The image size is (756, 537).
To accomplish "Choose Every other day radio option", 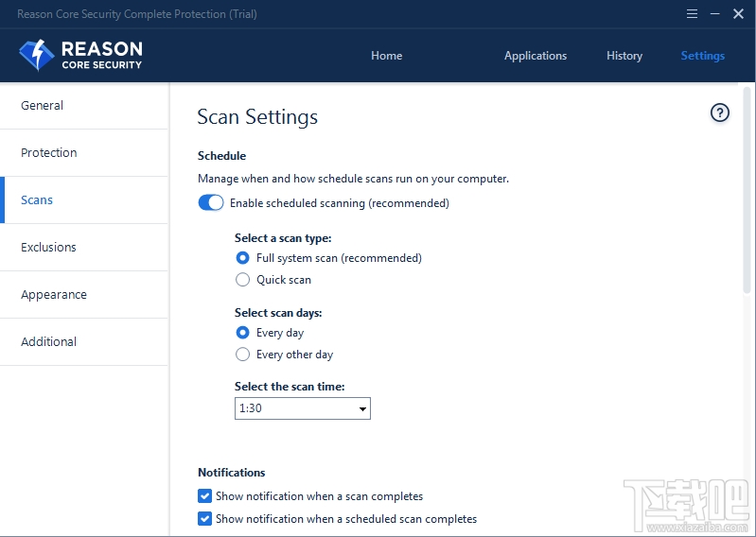I will click(x=242, y=355).
